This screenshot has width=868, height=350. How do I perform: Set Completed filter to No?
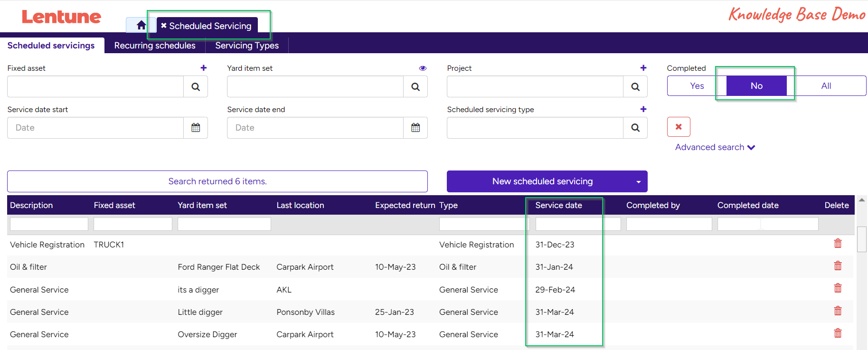(x=756, y=86)
